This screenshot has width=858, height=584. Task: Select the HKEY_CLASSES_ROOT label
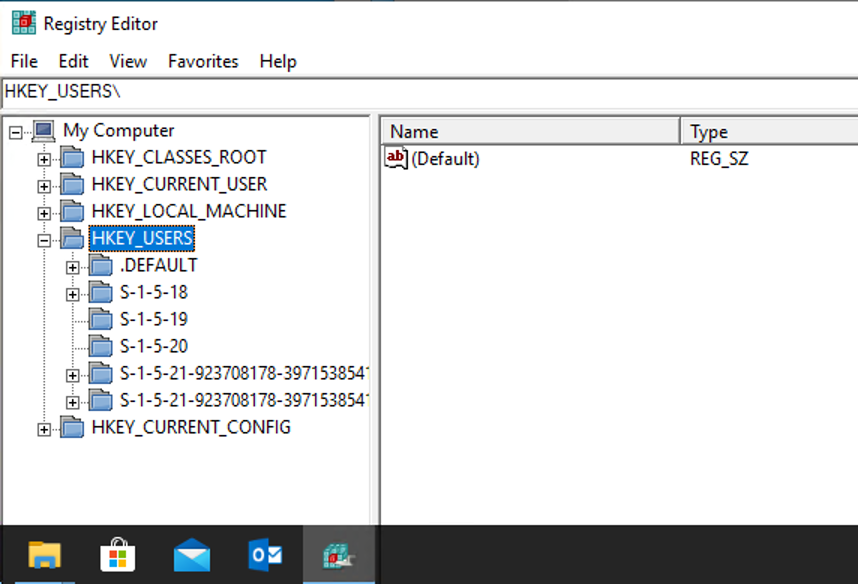point(179,157)
